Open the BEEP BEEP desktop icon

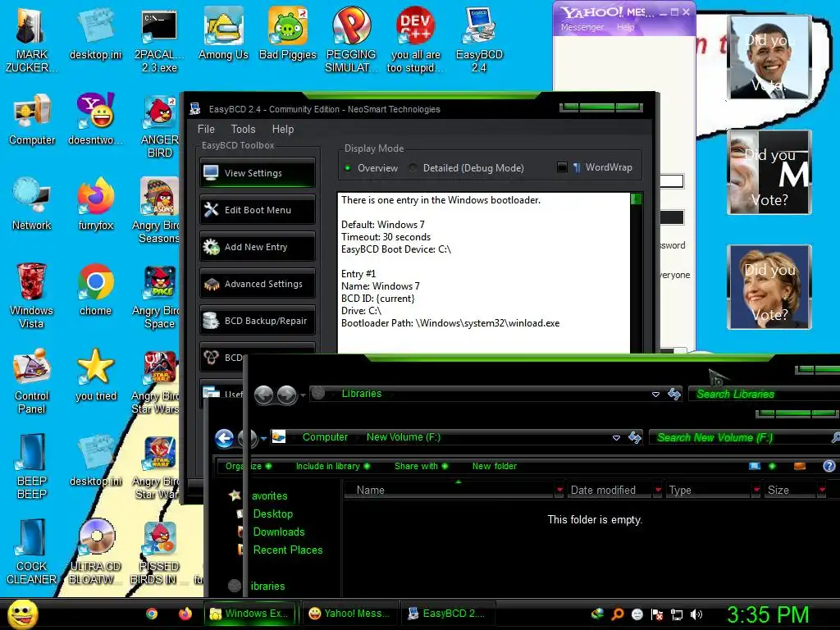[32, 466]
